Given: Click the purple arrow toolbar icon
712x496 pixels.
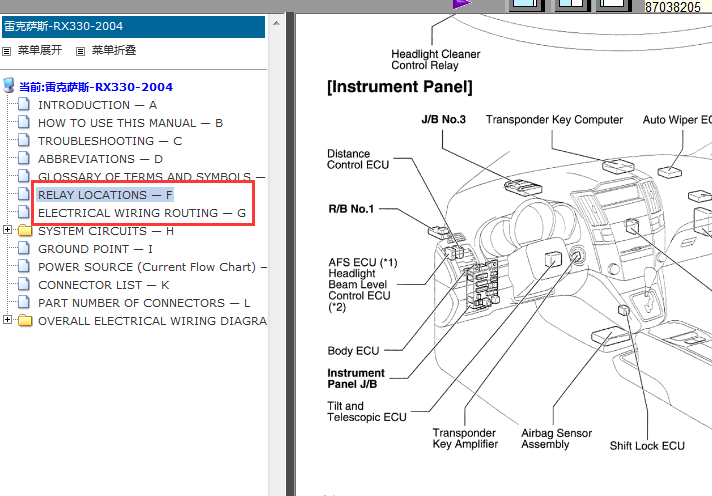Looking at the screenshot, I should [x=462, y=4].
